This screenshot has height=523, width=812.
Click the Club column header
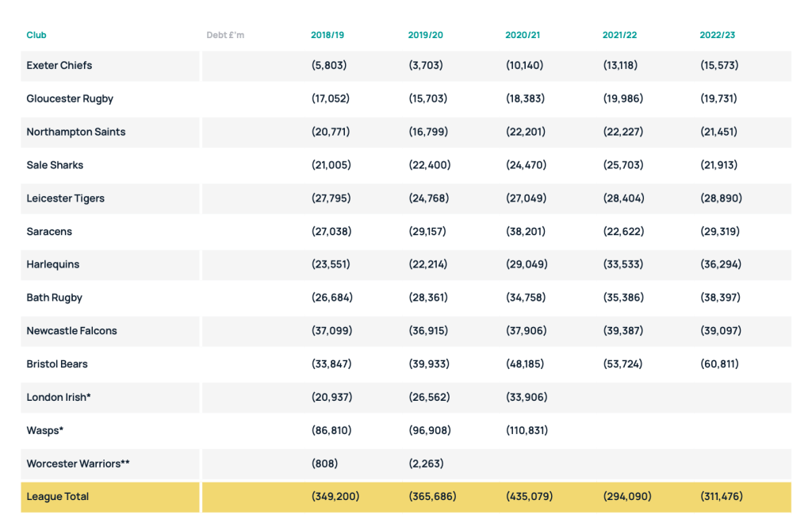coord(36,35)
